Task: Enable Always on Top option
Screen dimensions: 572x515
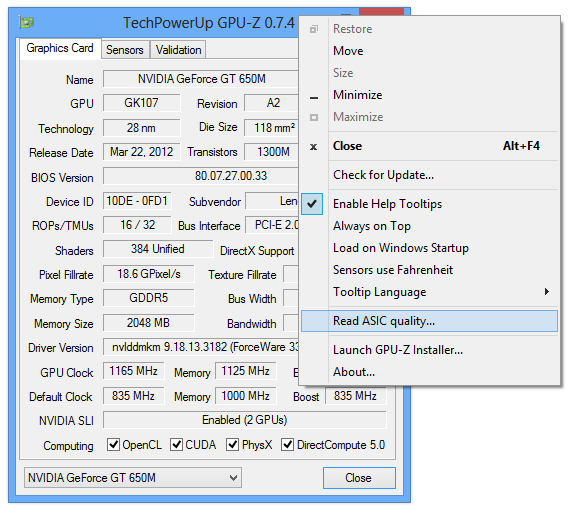Action: click(x=430, y=226)
